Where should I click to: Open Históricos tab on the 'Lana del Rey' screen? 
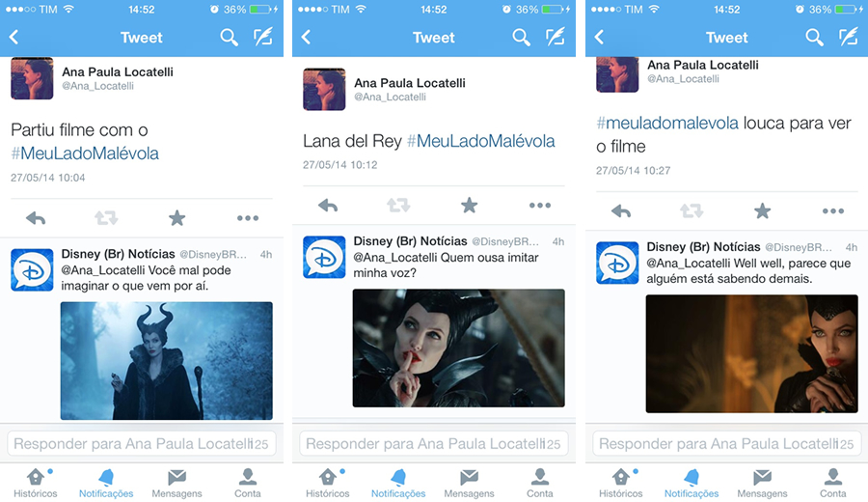click(328, 483)
